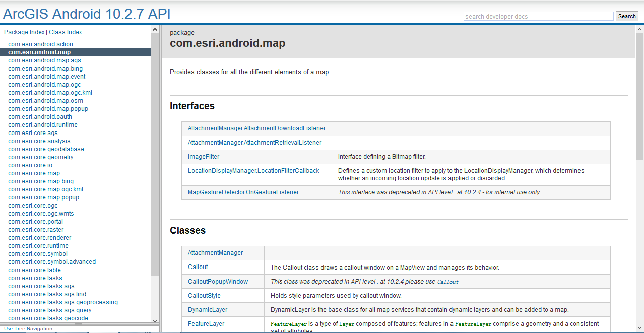The image size is (644, 333).
Task: Click sidebar scrollbar down arrow
Action: [x=155, y=320]
